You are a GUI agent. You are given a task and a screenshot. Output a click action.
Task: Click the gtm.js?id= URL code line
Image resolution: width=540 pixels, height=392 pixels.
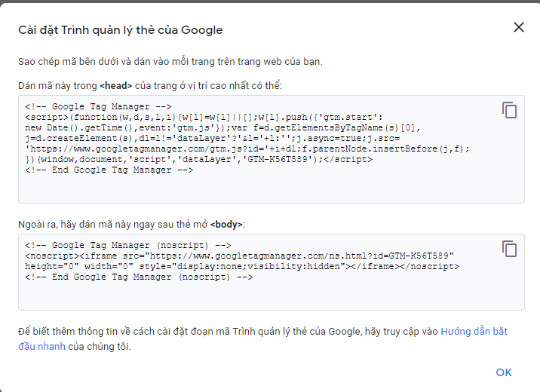pyautogui.click(x=247, y=149)
